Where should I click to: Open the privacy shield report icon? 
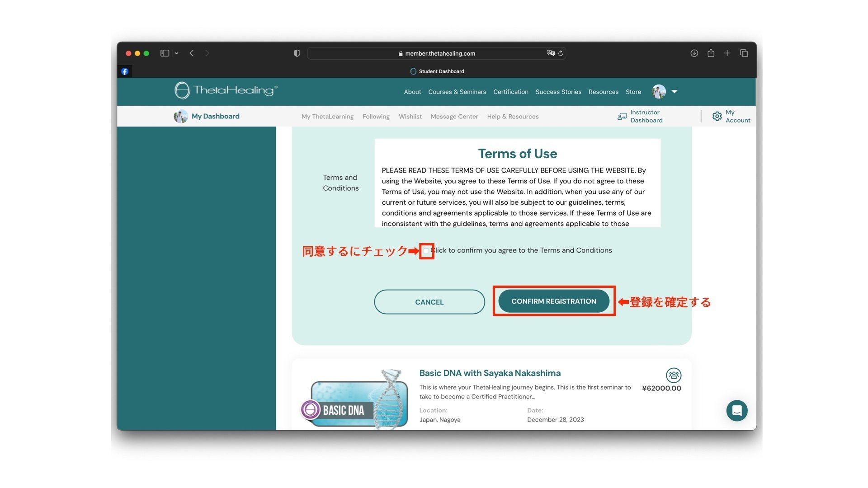tap(297, 53)
